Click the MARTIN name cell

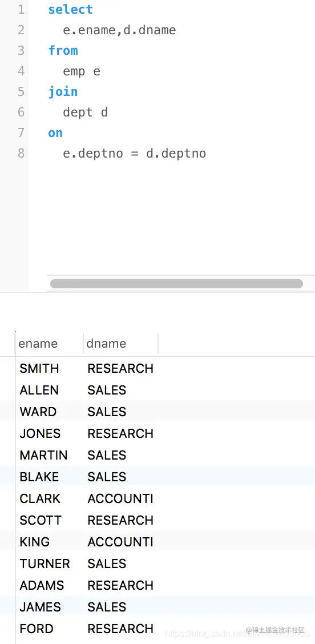43,455
